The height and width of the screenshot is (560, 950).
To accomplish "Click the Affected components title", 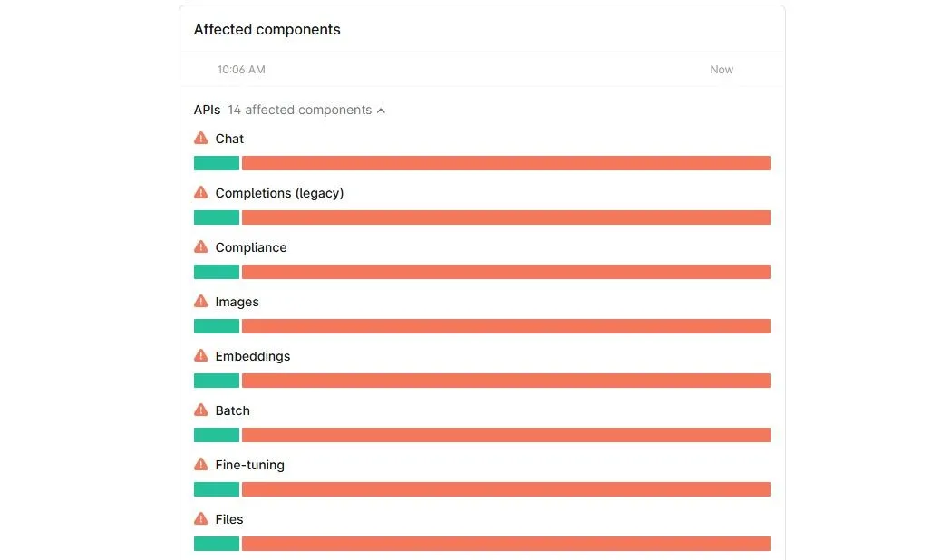I will (x=267, y=29).
